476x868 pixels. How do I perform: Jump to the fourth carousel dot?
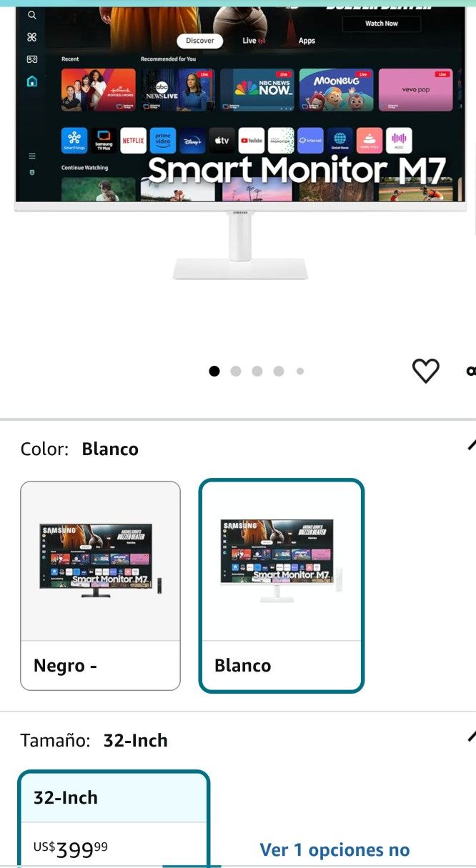[x=279, y=371]
